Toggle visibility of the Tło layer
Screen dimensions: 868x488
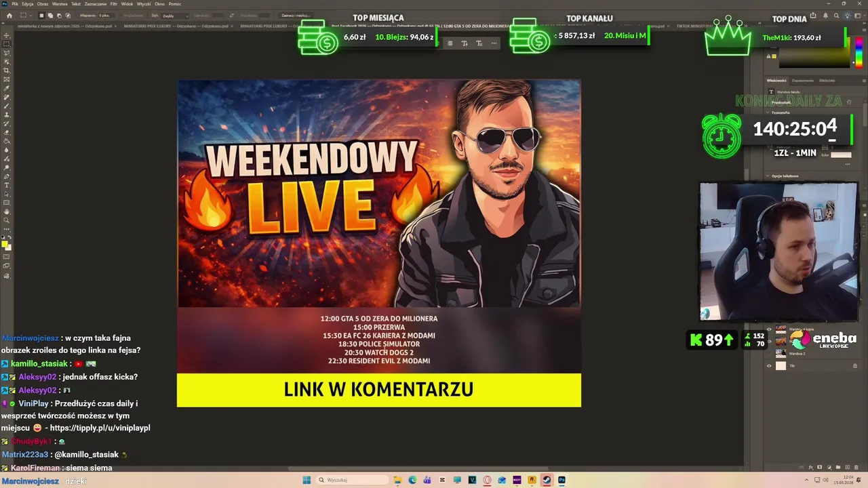tap(769, 366)
